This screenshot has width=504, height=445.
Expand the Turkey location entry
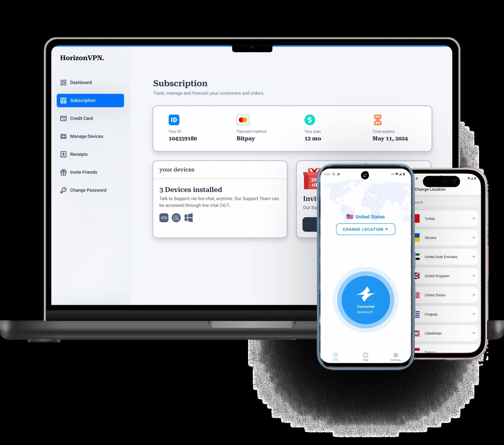tap(473, 218)
